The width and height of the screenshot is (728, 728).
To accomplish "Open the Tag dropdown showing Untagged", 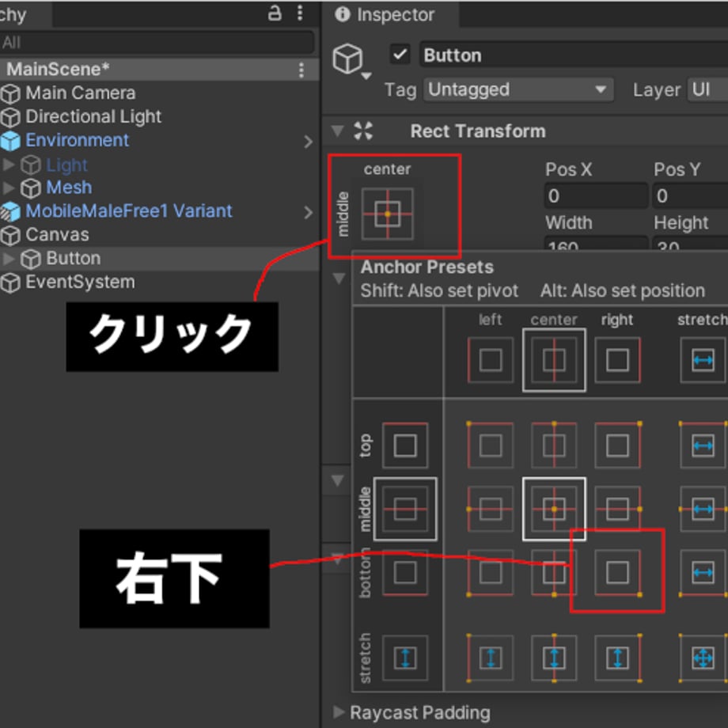I will click(x=518, y=89).
